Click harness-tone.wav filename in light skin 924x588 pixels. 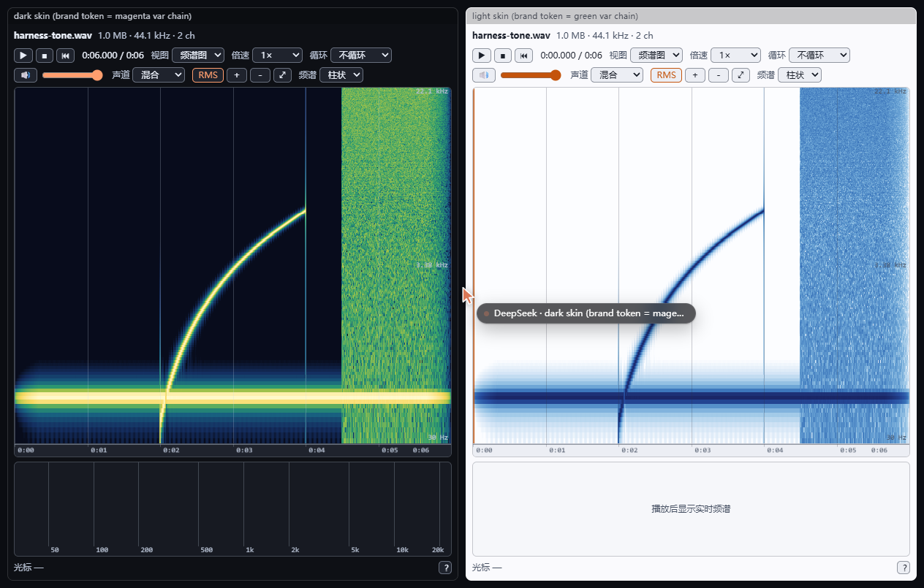point(511,35)
